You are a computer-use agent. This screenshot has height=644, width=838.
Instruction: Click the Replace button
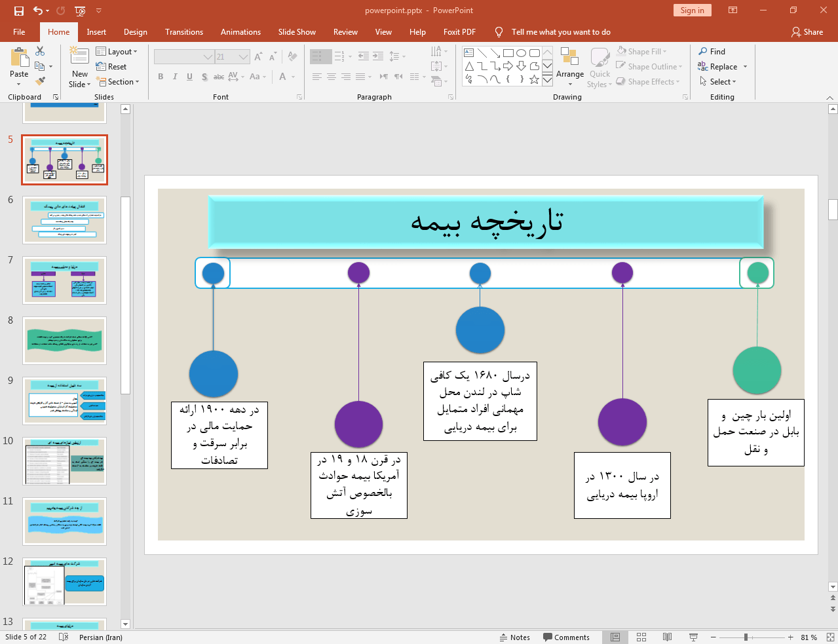pos(718,67)
